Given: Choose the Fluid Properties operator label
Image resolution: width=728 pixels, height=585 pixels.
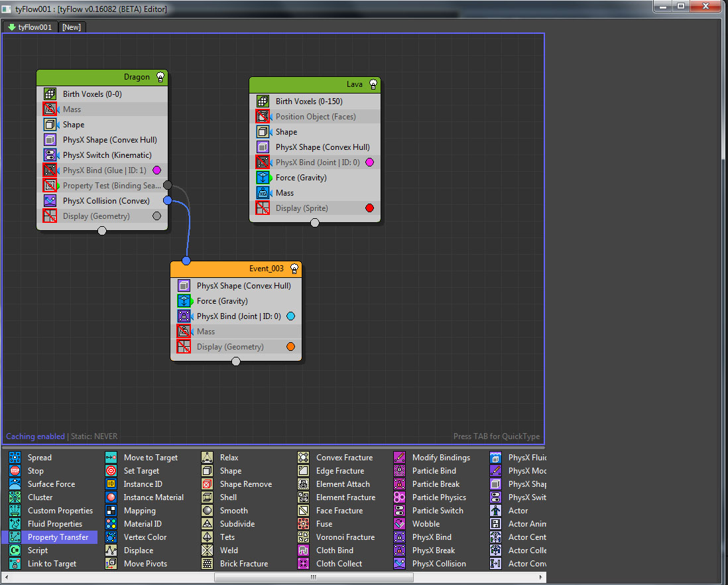Looking at the screenshot, I should (x=55, y=524).
